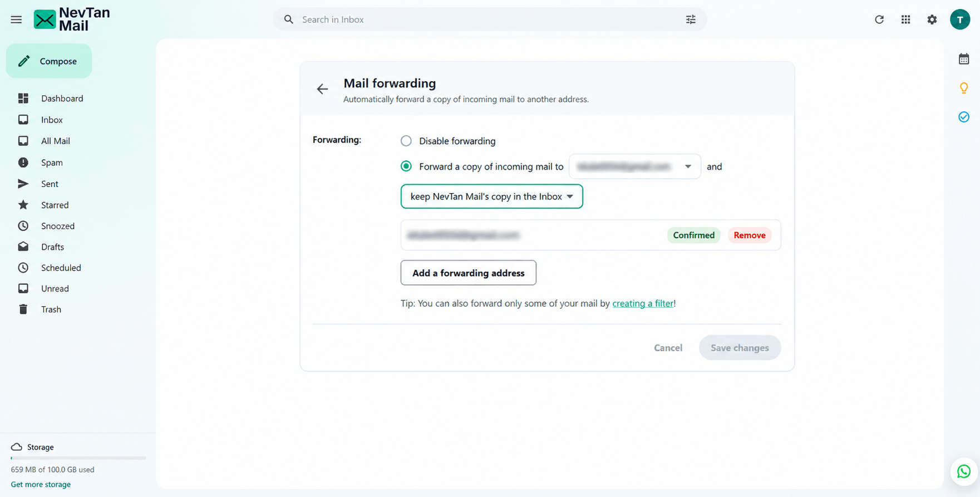Open WhatsApp chat icon
Viewport: 980px width, 497px height.
pos(964,471)
